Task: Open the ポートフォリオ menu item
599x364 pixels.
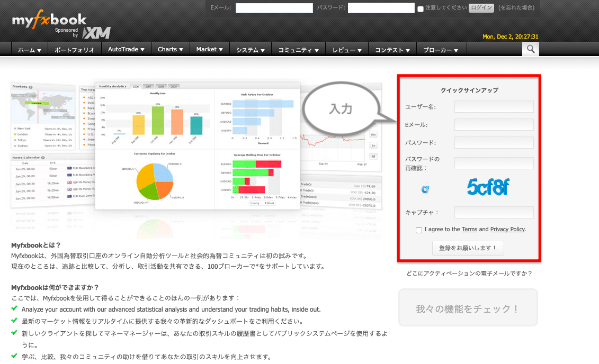Action: click(x=75, y=50)
